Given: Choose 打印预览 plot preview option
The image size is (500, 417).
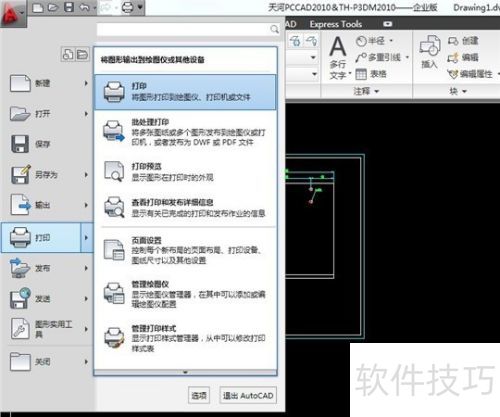Looking at the screenshot, I should point(185,172).
